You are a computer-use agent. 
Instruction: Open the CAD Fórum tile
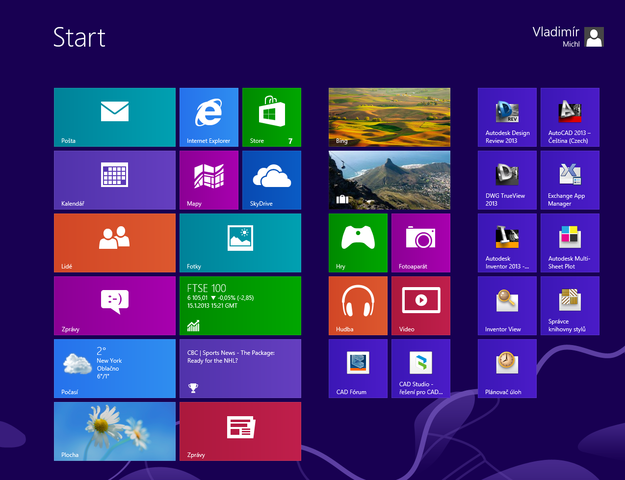(358, 368)
